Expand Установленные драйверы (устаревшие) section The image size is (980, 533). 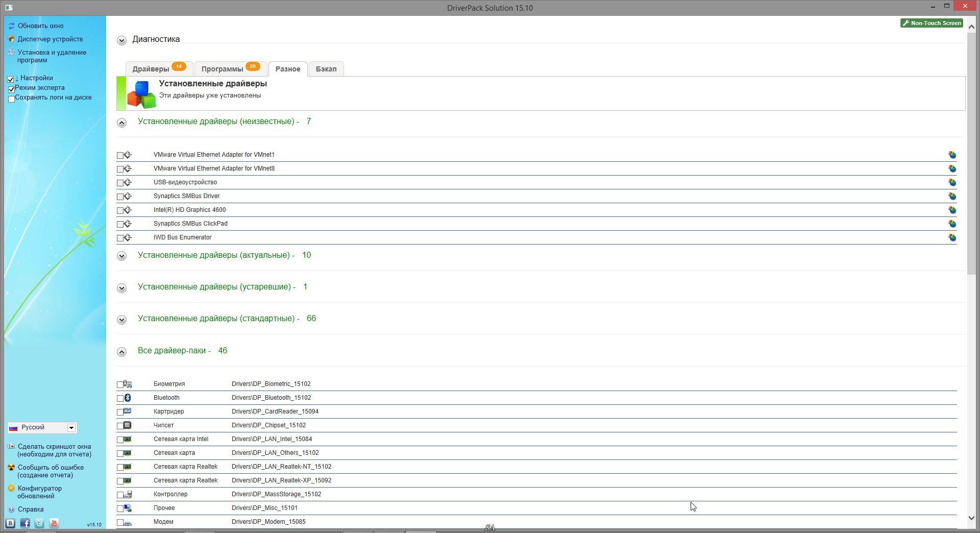point(121,288)
